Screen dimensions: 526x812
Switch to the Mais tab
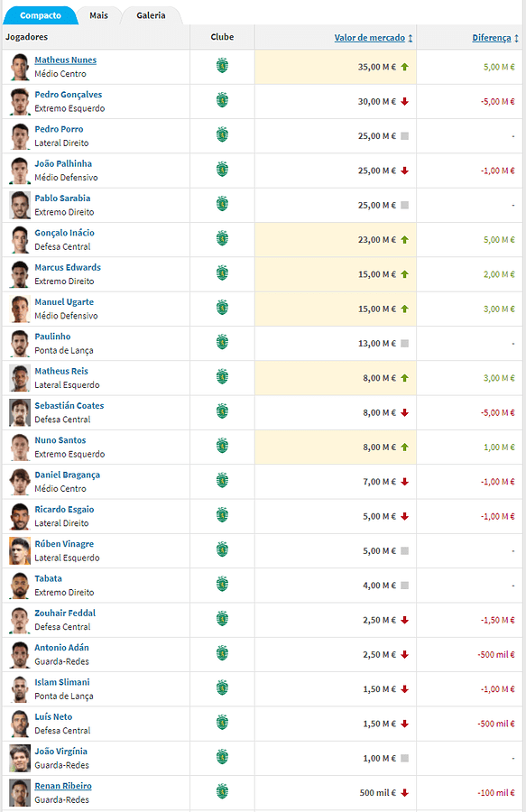click(98, 15)
